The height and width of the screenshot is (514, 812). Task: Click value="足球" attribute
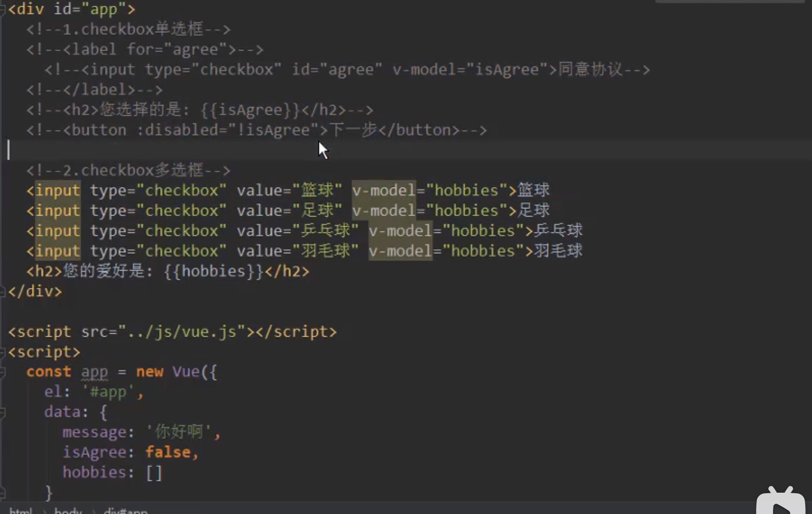tap(289, 211)
